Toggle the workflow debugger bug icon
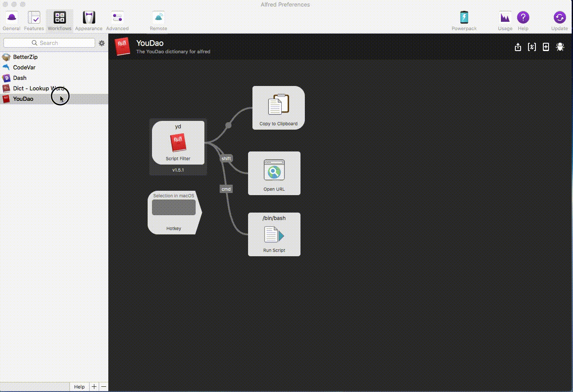This screenshot has height=392, width=573. point(560,47)
